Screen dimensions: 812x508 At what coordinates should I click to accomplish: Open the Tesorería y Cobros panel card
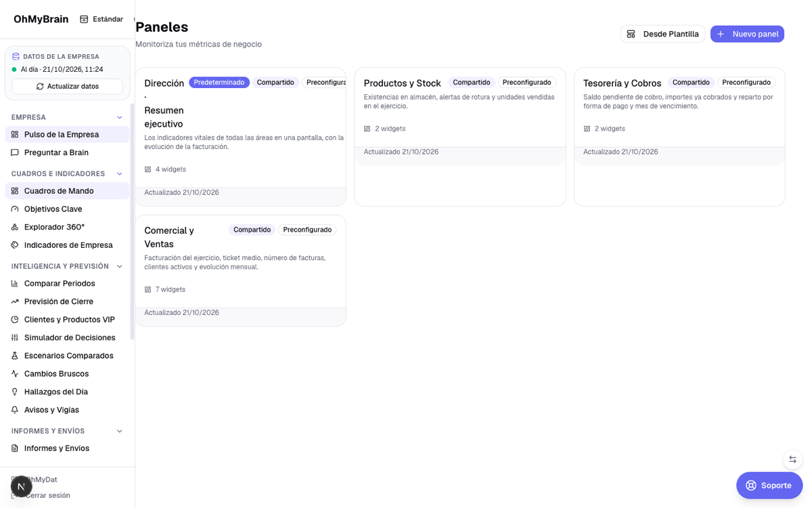tap(679, 137)
